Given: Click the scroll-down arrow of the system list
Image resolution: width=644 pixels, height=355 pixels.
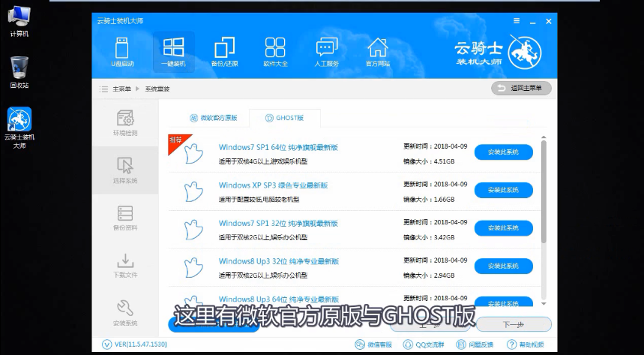Looking at the screenshot, I should pyautogui.click(x=544, y=303).
